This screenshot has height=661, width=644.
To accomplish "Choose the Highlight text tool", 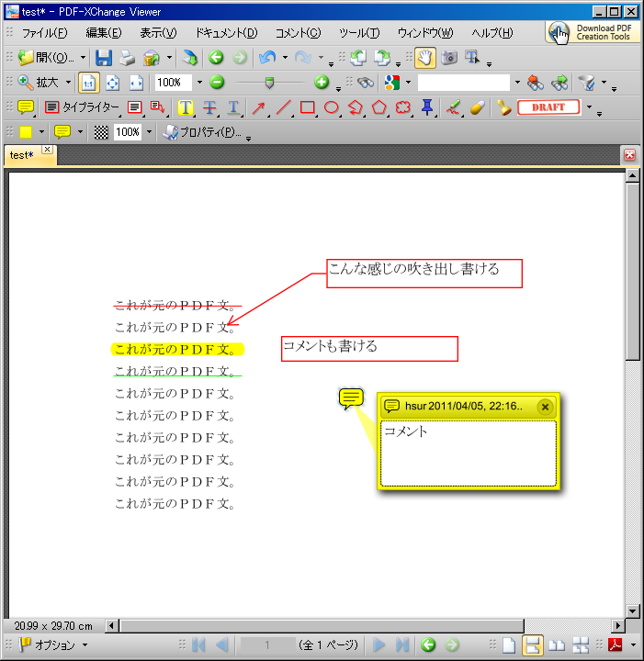I will click(x=186, y=107).
